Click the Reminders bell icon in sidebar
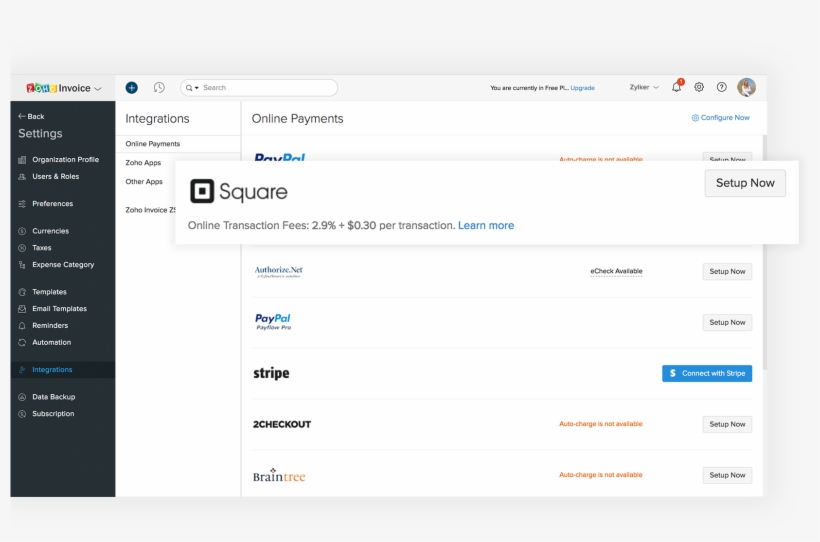This screenshot has height=542, width=820. coord(22,325)
